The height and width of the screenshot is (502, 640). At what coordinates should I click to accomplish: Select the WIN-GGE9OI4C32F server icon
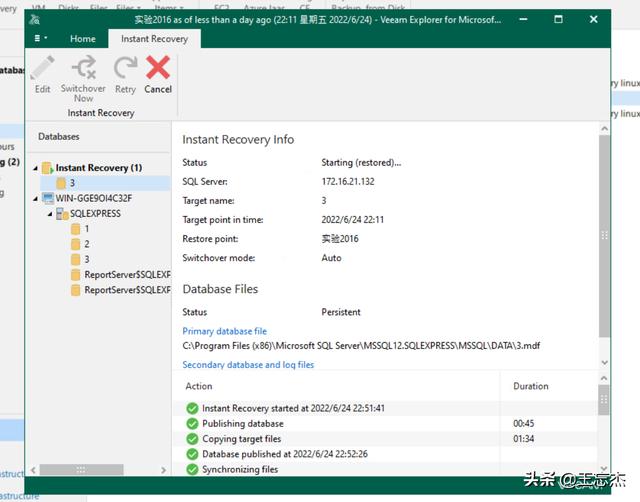47,198
